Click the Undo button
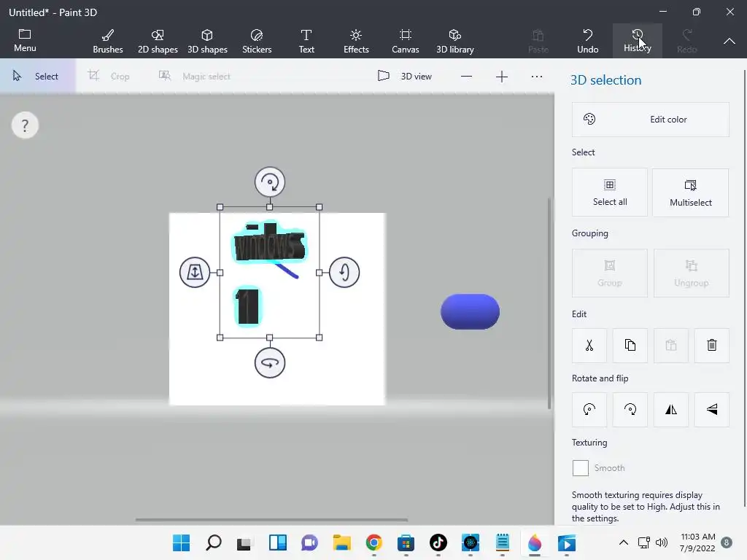The width and height of the screenshot is (747, 560). [587, 42]
